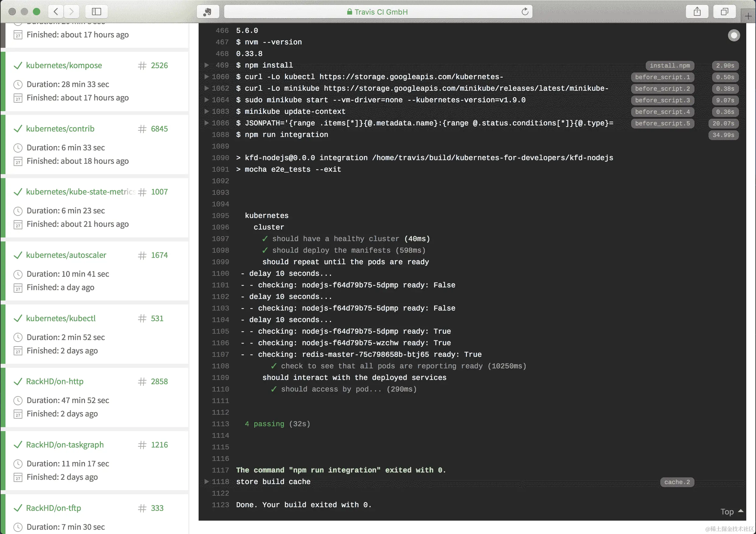The height and width of the screenshot is (534, 756).
Task: Open the kubernetes/kompose repository link
Action: click(64, 65)
